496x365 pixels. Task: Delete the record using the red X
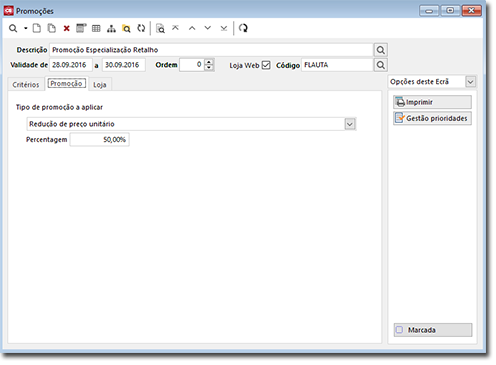(67, 29)
